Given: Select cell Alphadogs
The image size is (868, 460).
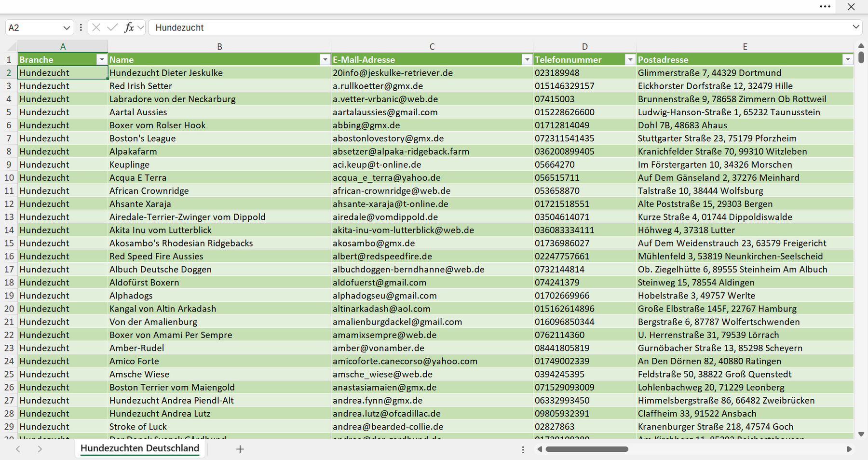Looking at the screenshot, I should click(219, 296).
